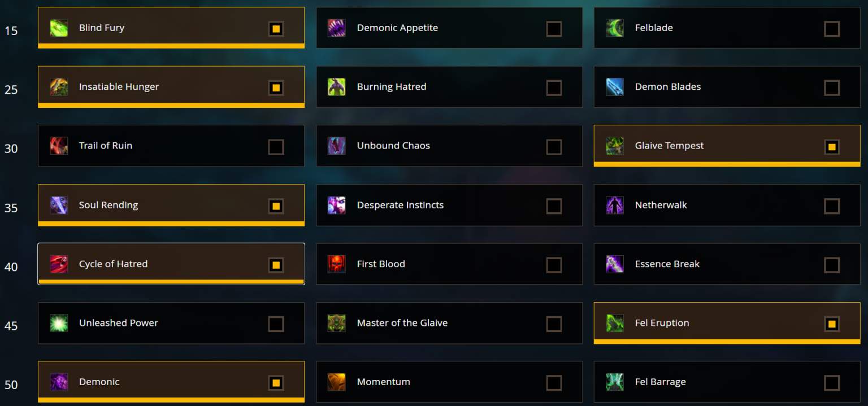The image size is (868, 406).
Task: Select the Momentum talent icon
Action: 336,382
